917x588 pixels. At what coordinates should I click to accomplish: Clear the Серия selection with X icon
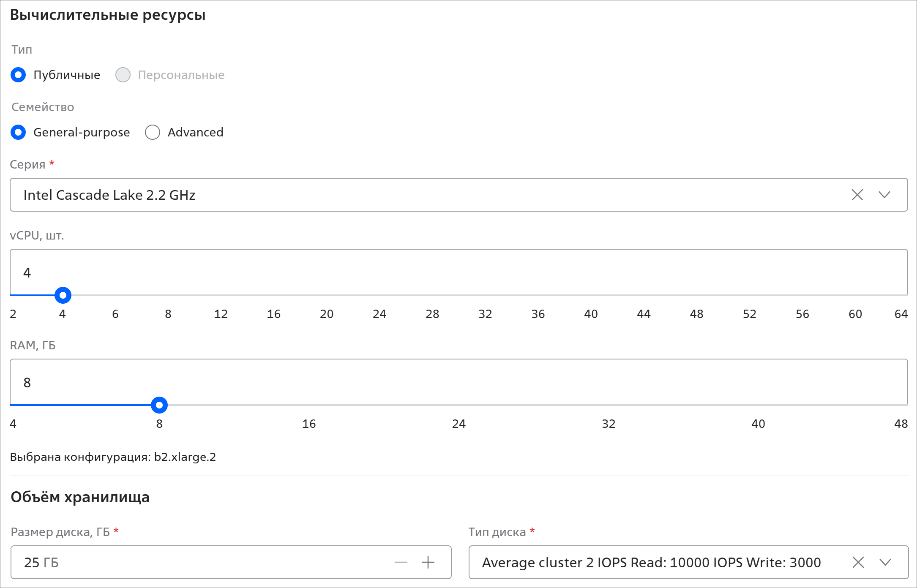point(857,195)
